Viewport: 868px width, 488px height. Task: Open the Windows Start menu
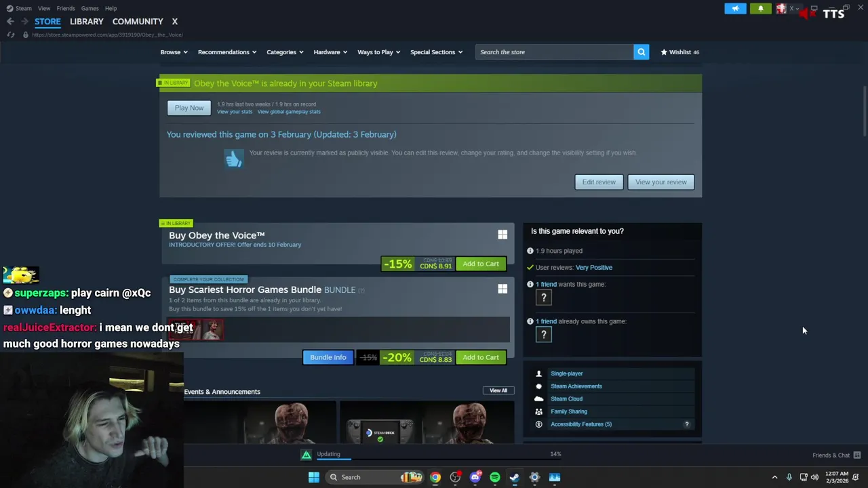313,477
